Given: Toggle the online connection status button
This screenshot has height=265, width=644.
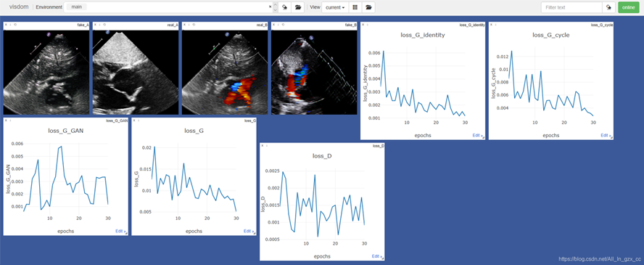Looking at the screenshot, I should [x=628, y=7].
